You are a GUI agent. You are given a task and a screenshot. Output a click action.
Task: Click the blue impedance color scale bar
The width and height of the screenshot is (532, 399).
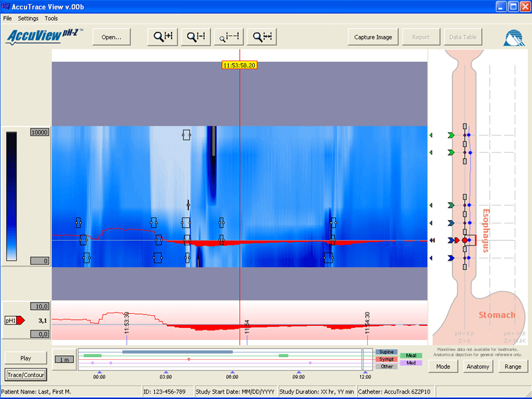[11, 196]
